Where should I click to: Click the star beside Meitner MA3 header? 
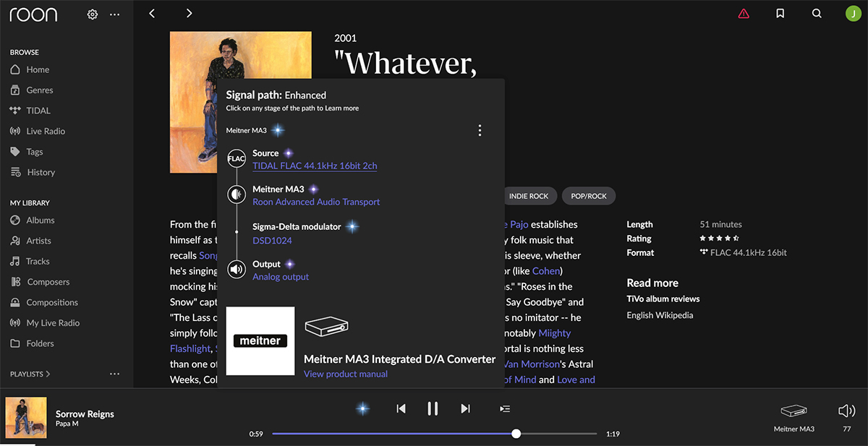(x=277, y=131)
